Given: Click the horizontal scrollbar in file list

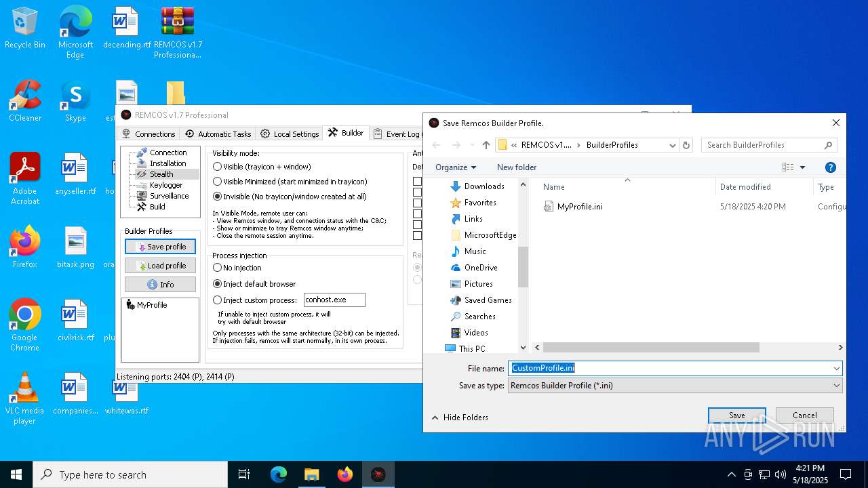Looking at the screenshot, I should click(x=651, y=348).
